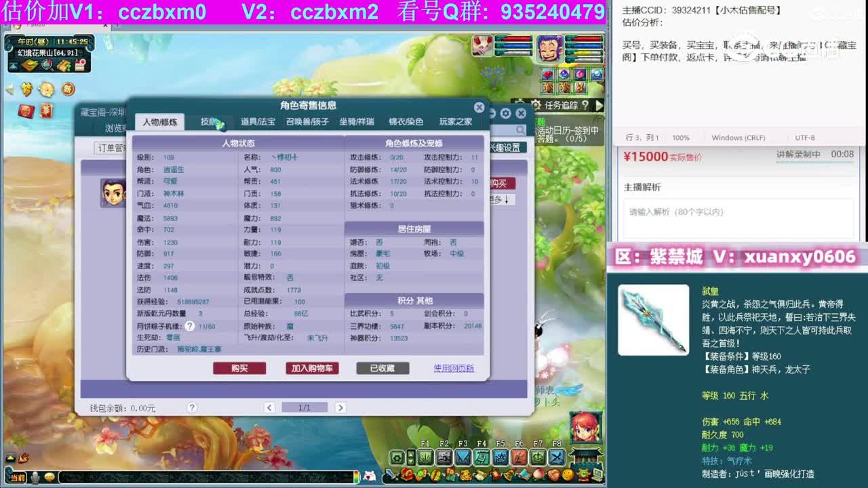Open task tracking settings gear
Viewport: 868px width, 488px height.
[x=536, y=105]
